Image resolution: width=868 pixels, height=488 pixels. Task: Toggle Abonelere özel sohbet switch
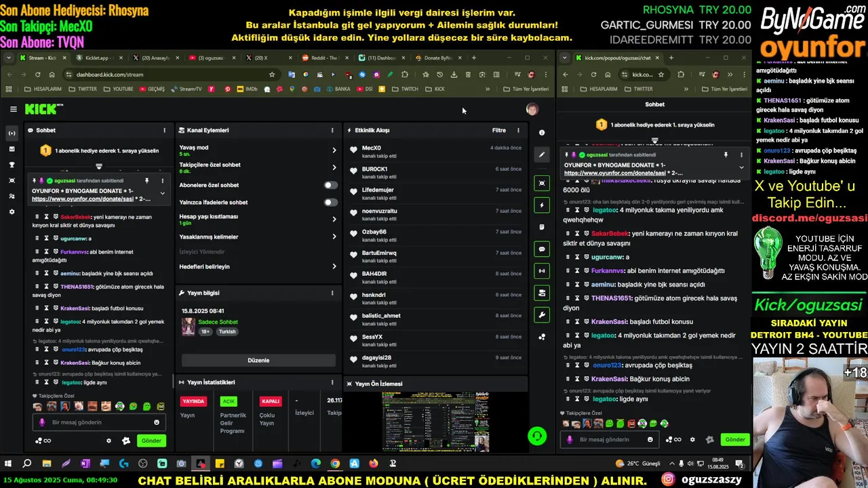tap(330, 185)
